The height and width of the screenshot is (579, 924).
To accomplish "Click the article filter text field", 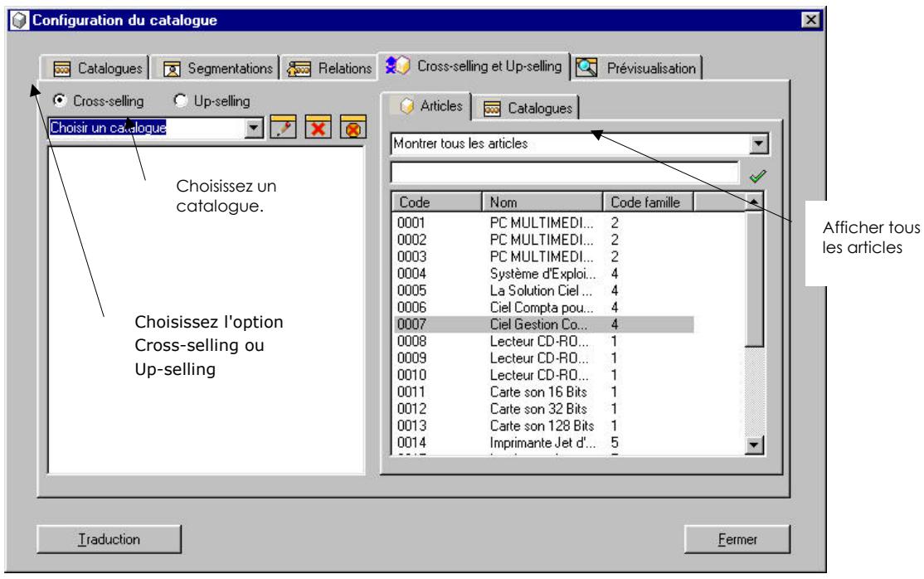I will (565, 173).
